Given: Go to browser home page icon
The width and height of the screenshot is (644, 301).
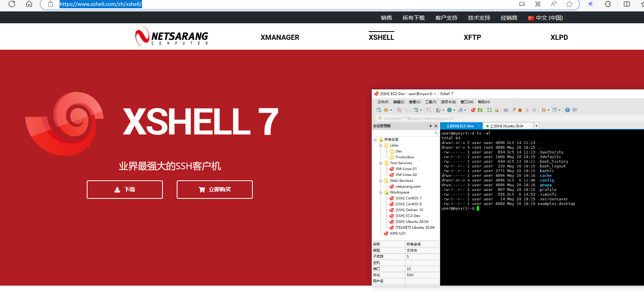Looking at the screenshot, I should point(29,4).
